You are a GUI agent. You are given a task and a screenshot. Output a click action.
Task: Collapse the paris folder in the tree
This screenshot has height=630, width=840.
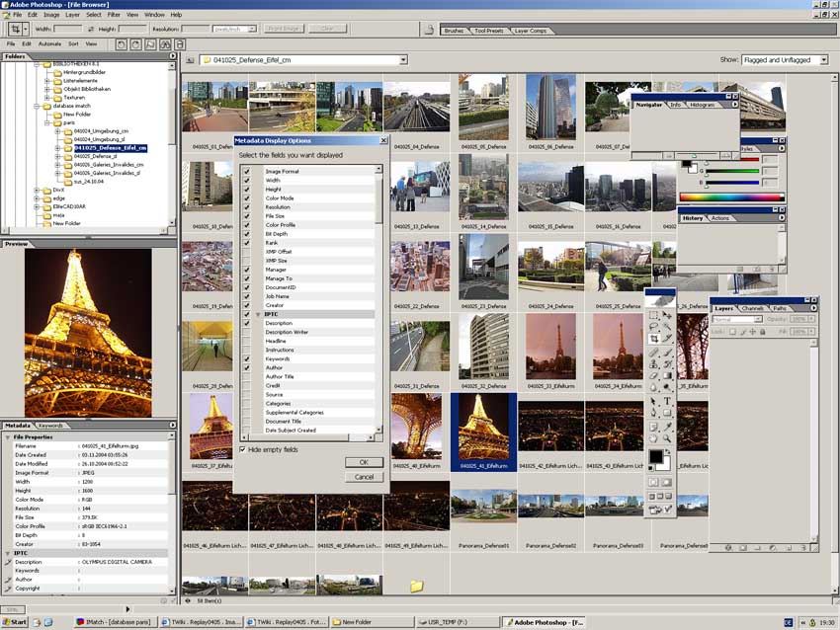(47, 122)
